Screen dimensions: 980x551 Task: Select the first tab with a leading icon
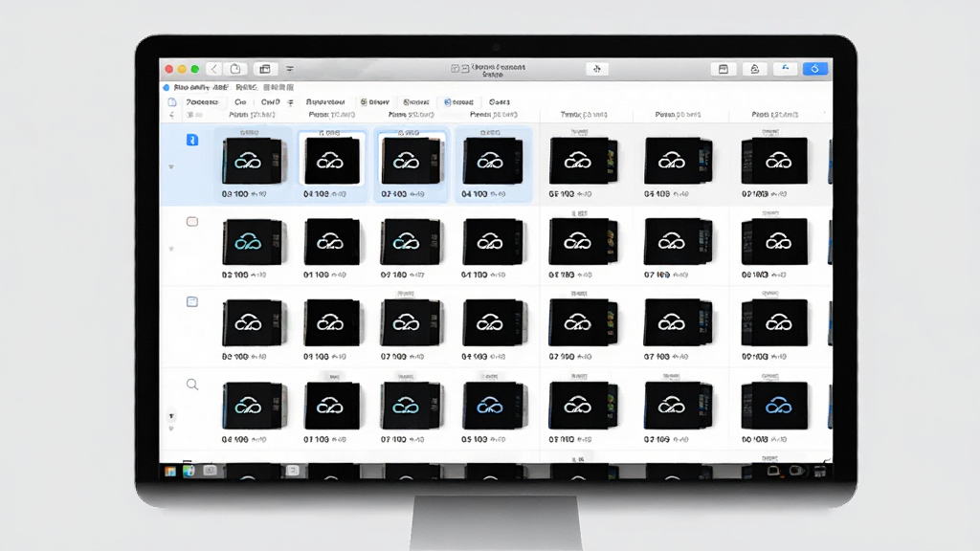tap(374, 101)
